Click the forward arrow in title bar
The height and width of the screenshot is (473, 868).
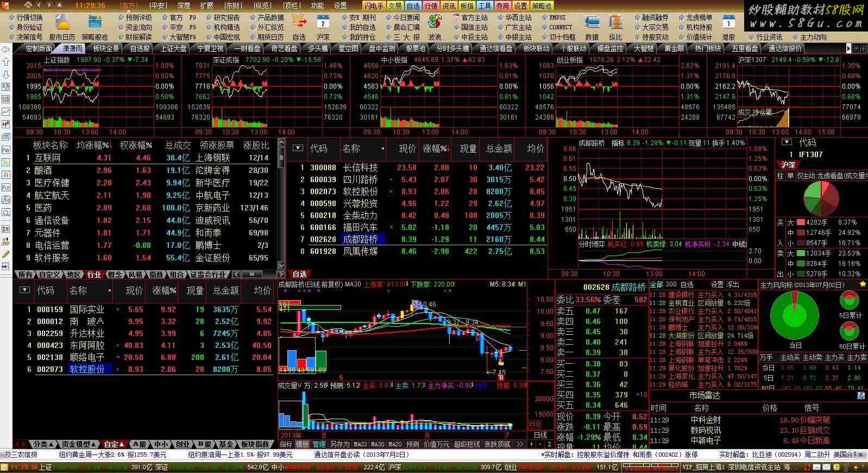click(x=49, y=5)
